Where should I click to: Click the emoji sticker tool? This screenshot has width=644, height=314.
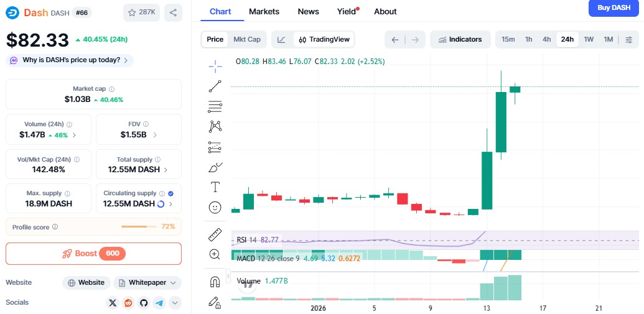click(x=215, y=207)
